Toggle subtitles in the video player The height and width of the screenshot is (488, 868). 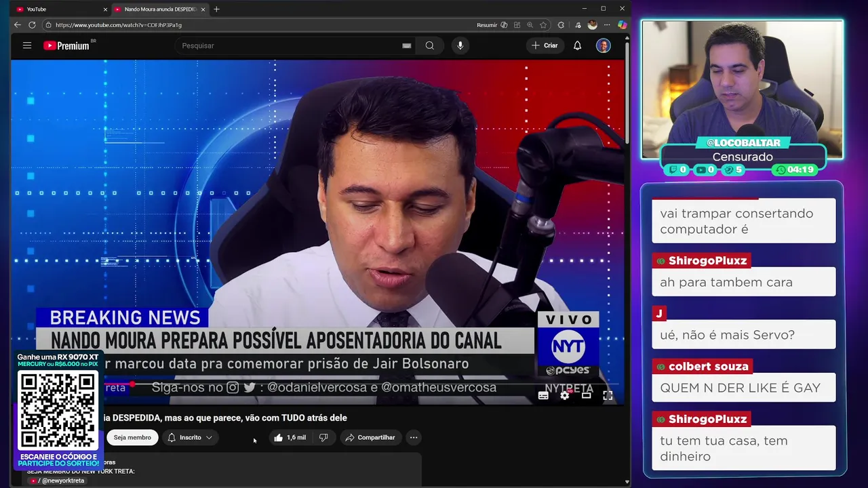(543, 395)
